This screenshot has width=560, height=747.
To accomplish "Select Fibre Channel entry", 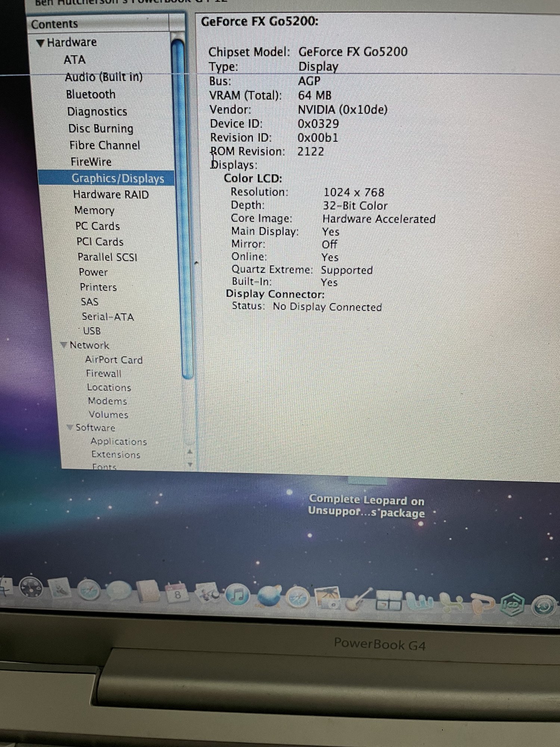I will point(105,145).
